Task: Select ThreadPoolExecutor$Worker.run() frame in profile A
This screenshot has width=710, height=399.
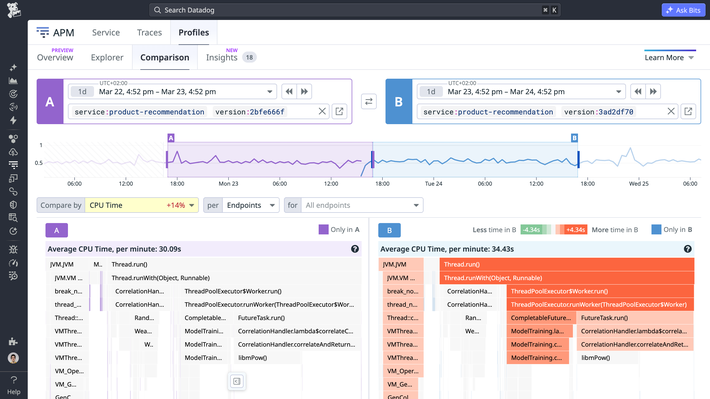Action: click(x=271, y=291)
